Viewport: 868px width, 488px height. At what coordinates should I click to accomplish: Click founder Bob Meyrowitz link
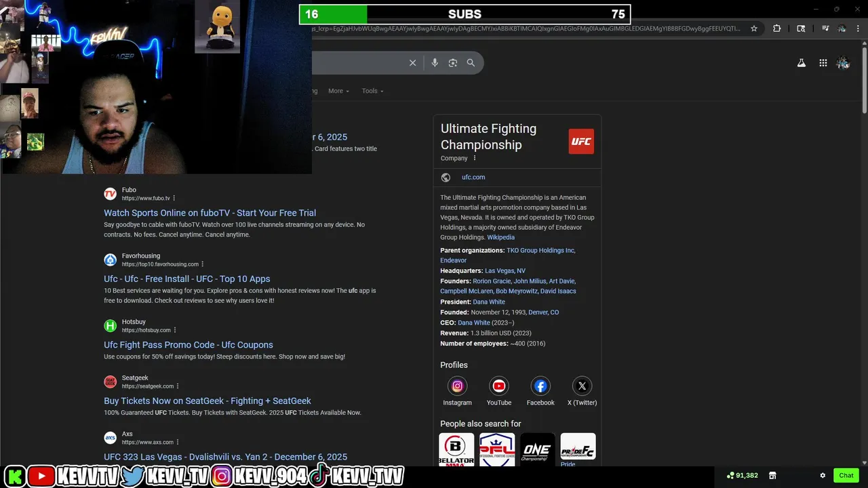coord(517,291)
